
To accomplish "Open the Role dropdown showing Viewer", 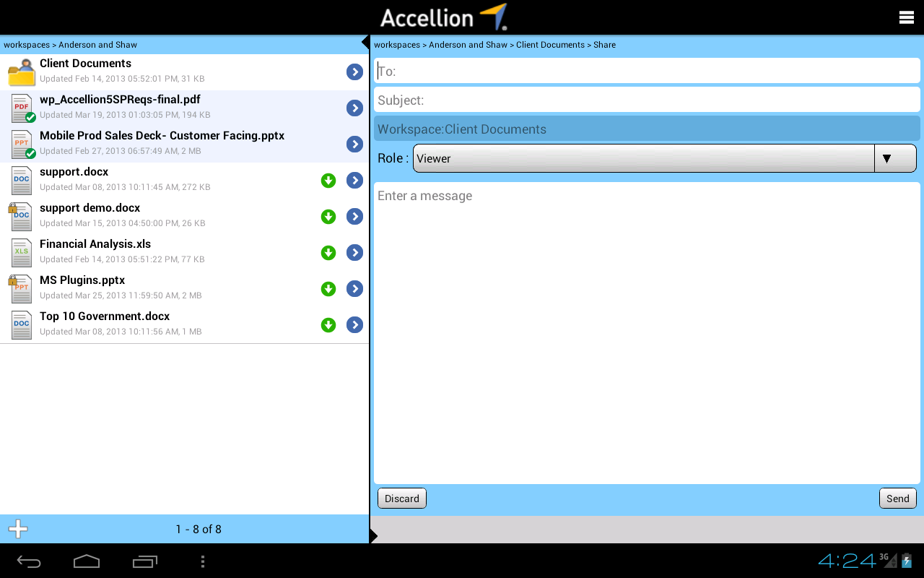I will pos(664,158).
